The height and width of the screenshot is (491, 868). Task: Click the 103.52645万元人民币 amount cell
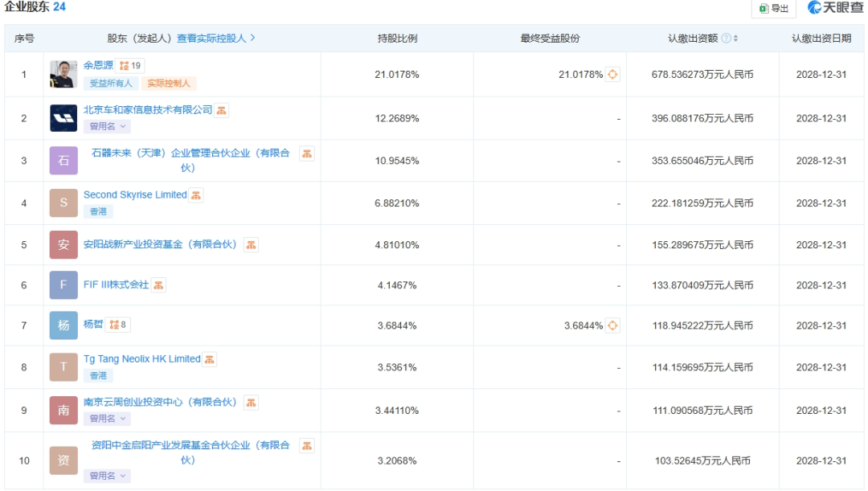click(702, 461)
